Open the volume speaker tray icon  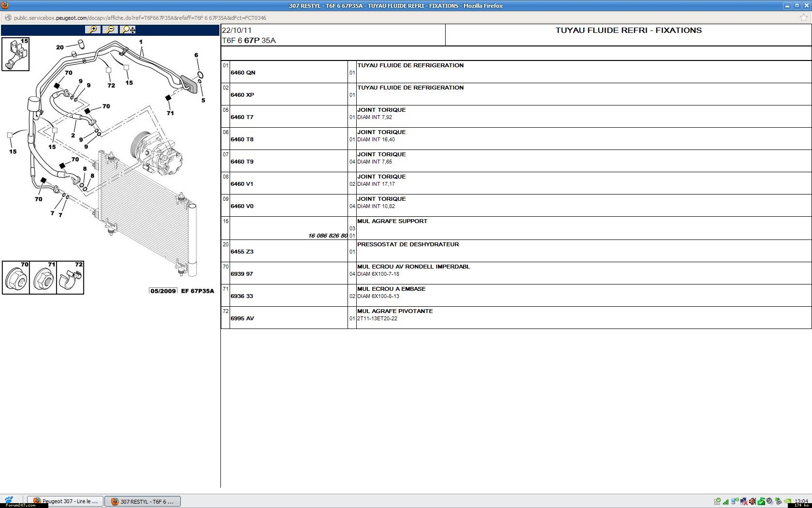point(752,501)
